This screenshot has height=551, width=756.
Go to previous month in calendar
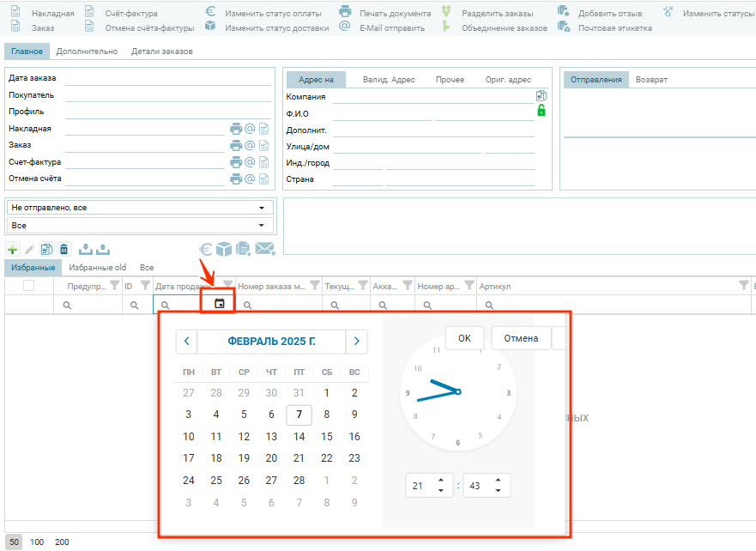(x=187, y=342)
